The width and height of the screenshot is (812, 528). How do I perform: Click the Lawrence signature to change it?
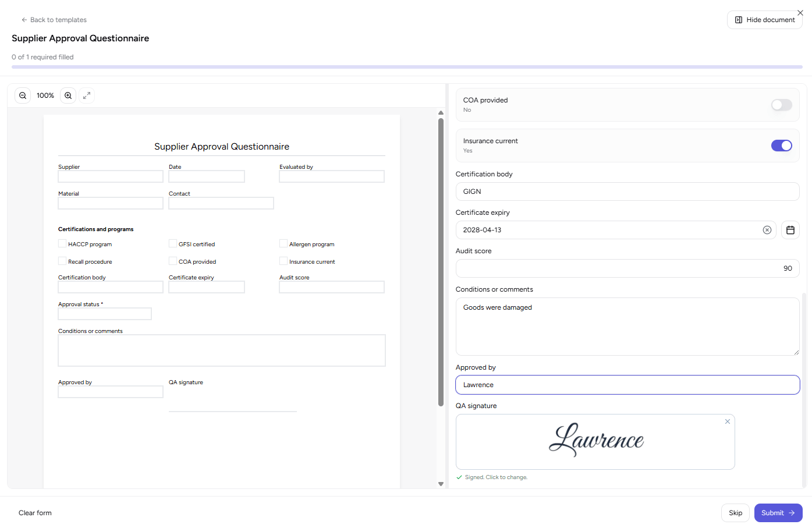pyautogui.click(x=595, y=442)
